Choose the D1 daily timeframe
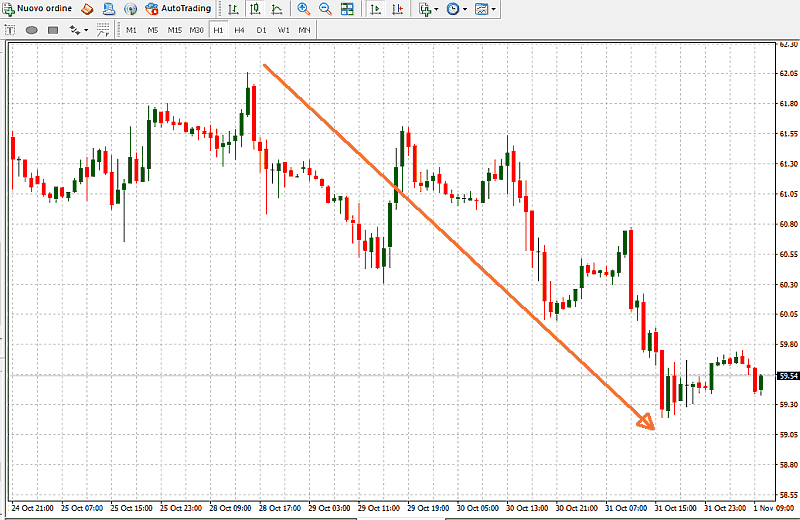The width and height of the screenshot is (800, 520). (261, 30)
